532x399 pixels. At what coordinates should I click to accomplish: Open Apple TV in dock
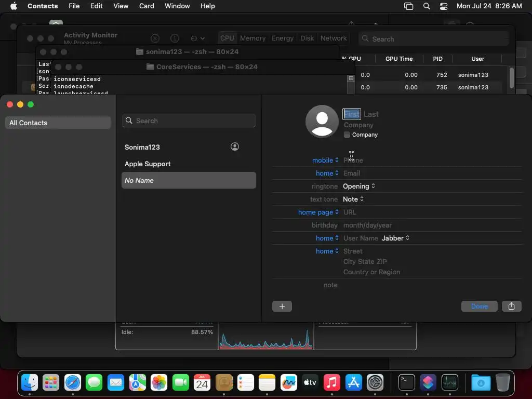coord(310,382)
